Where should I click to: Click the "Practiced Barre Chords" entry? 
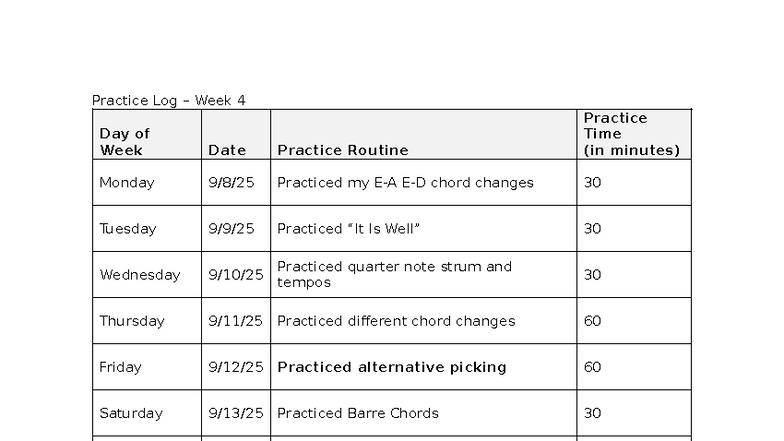coord(358,413)
